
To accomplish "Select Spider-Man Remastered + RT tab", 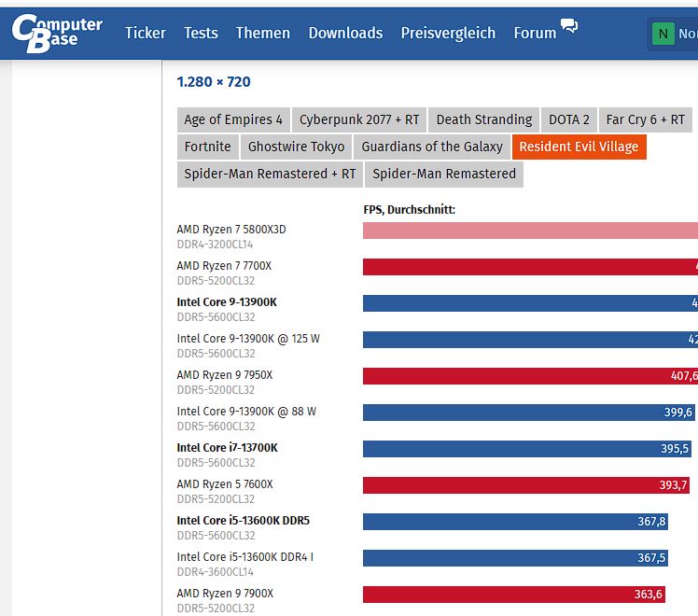I will click(270, 174).
